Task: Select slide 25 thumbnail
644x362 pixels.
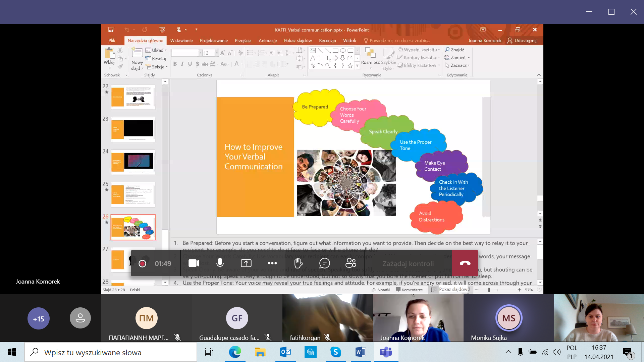Action: [x=133, y=194]
